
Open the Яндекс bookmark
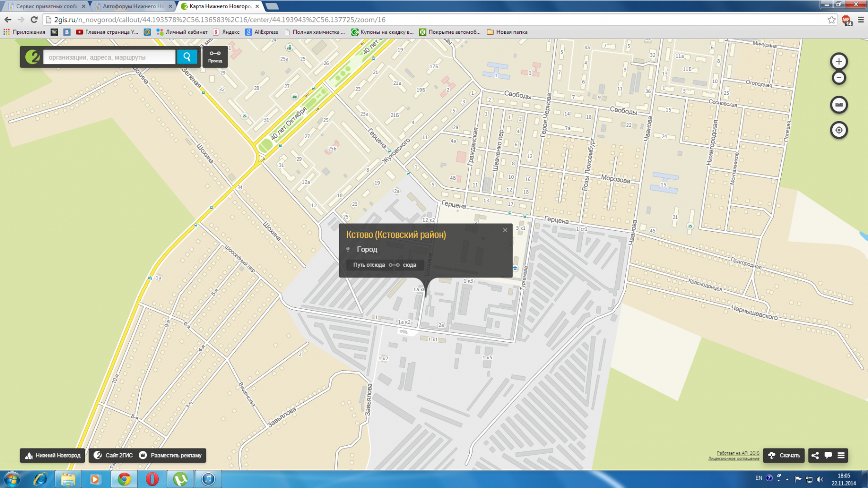(226, 32)
